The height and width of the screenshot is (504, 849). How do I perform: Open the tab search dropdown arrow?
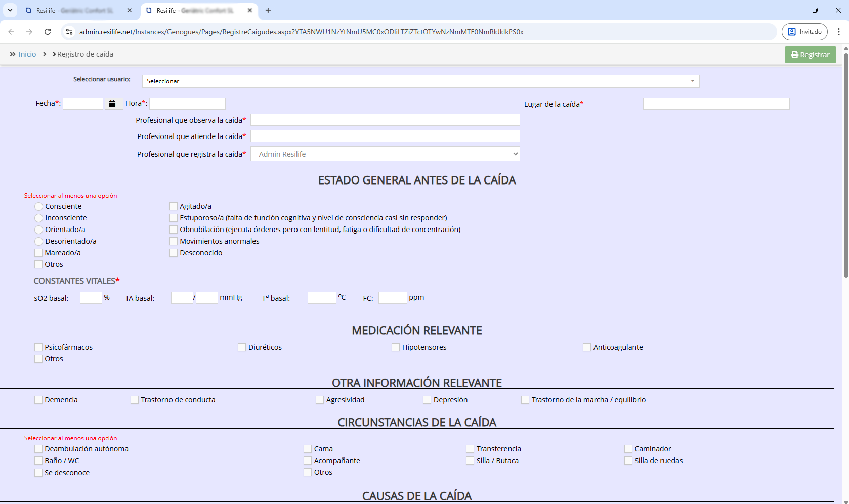(10, 10)
